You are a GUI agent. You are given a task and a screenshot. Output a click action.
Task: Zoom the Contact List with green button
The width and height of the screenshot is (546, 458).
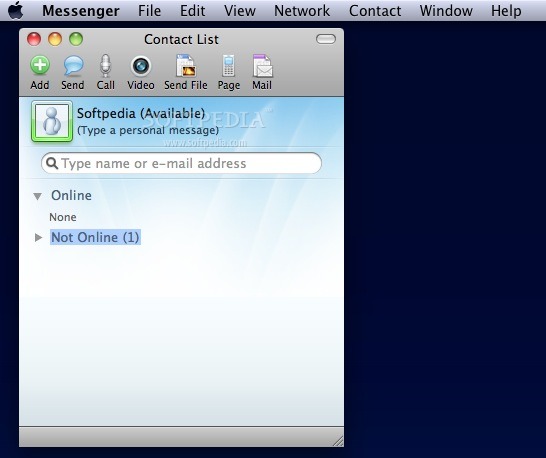[x=76, y=39]
